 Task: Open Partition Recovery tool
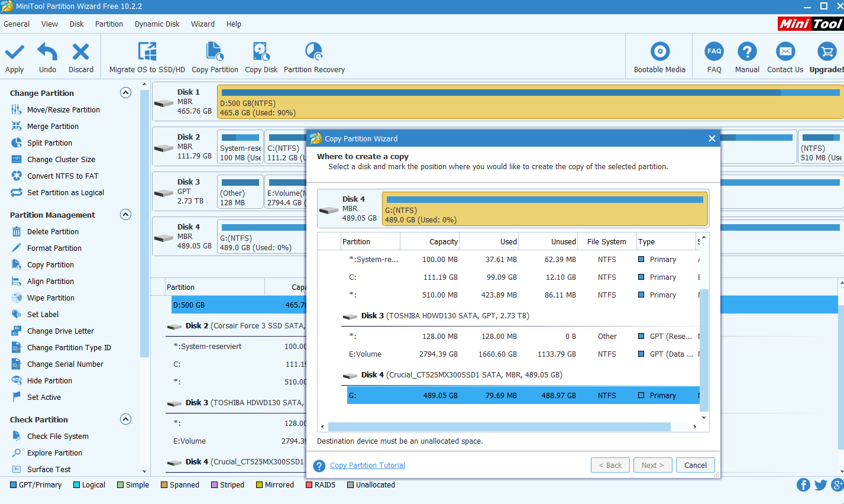coord(313,52)
